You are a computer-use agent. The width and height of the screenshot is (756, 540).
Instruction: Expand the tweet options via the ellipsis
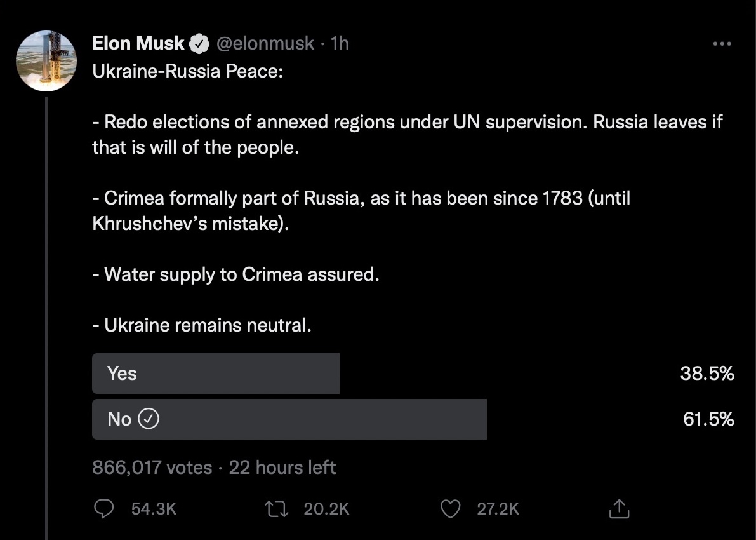pos(722,43)
